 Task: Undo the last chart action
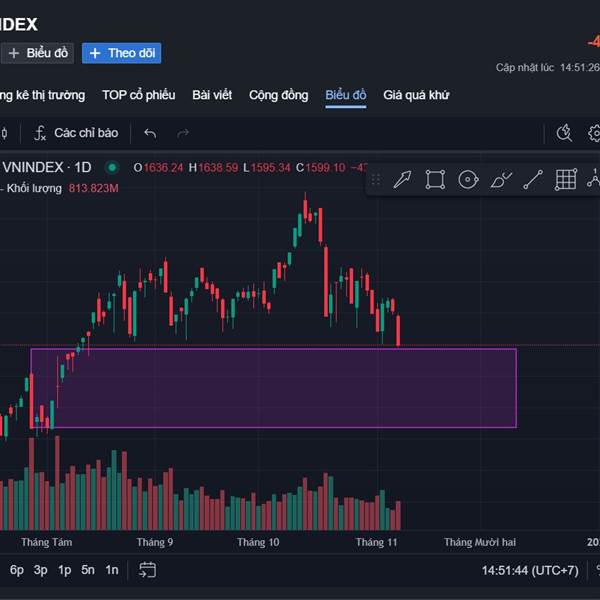point(151,133)
